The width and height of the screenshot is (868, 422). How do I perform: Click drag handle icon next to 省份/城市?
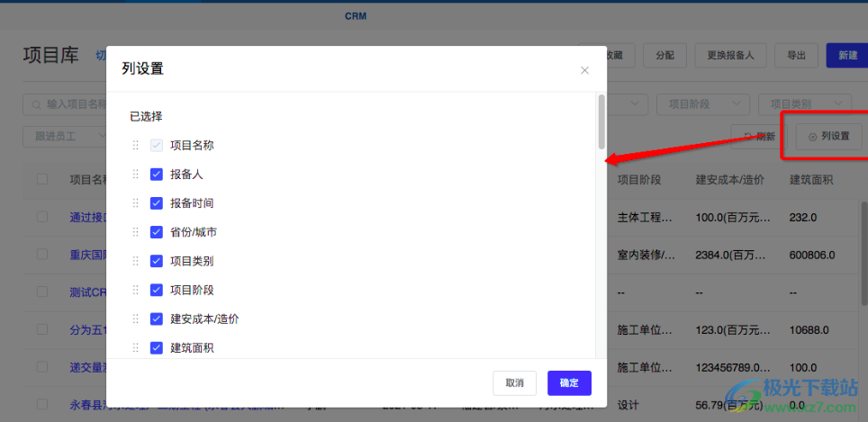(136, 232)
